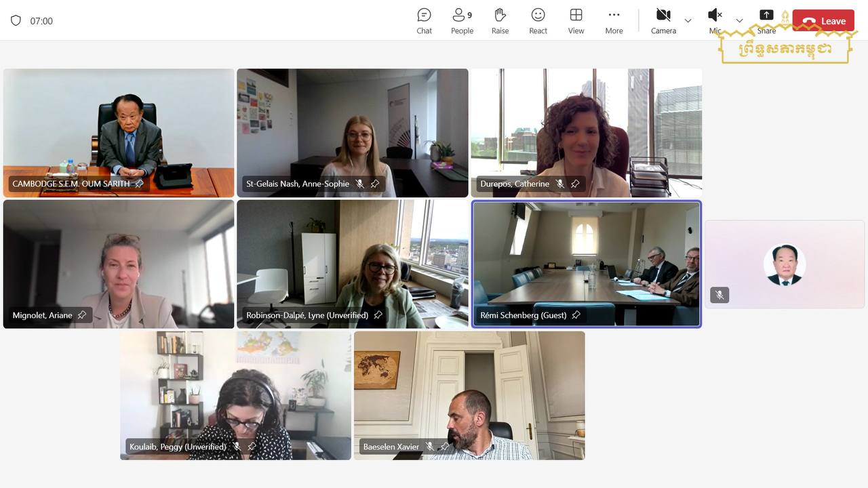Open the More options menu

614,21
